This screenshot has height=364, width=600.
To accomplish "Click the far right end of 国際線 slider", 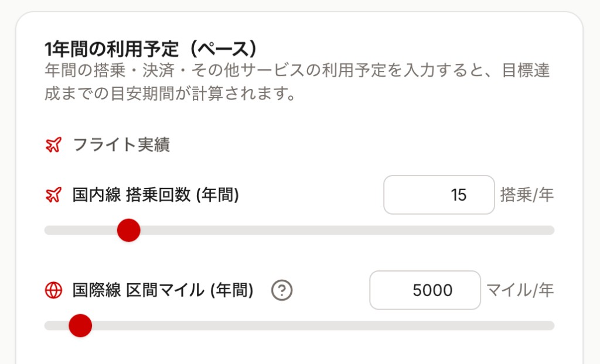I will pyautogui.click(x=550, y=325).
